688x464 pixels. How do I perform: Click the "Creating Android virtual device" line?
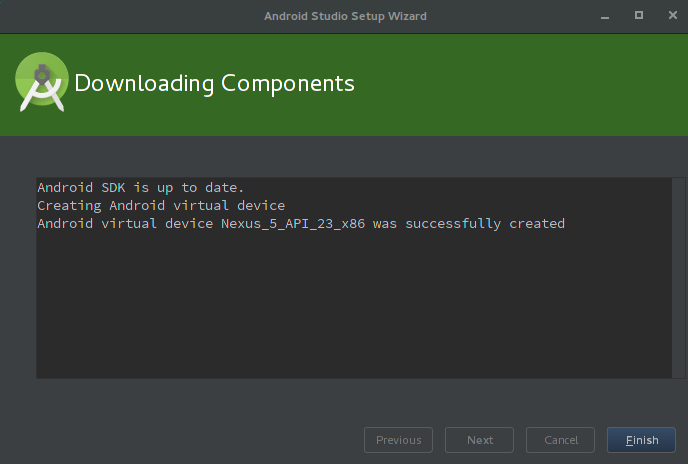click(161, 206)
